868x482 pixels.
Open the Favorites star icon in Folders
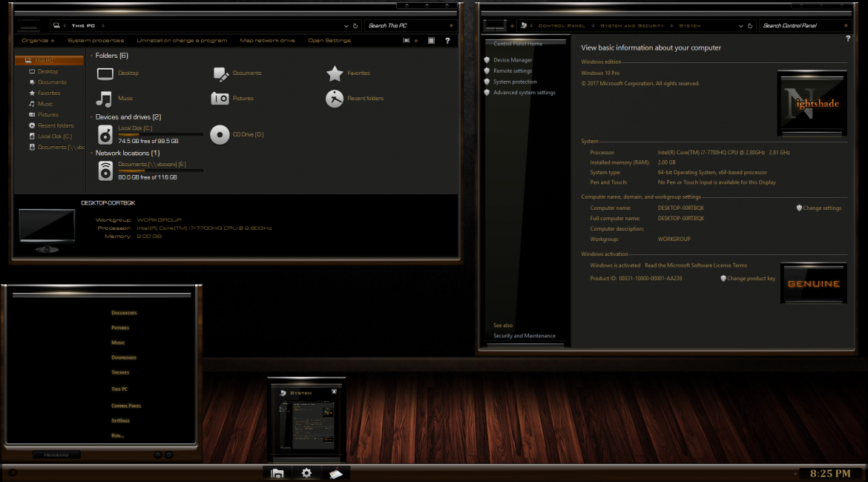tap(335, 73)
